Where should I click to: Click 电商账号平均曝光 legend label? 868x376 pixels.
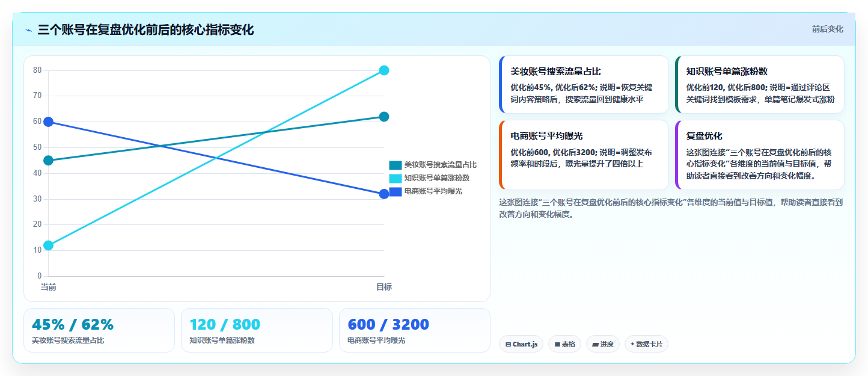pos(433,191)
